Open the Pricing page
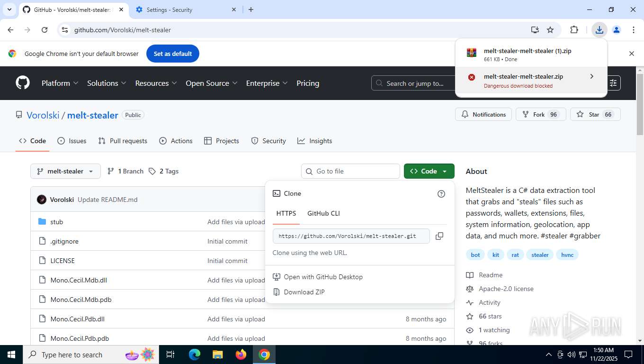 tap(308, 83)
